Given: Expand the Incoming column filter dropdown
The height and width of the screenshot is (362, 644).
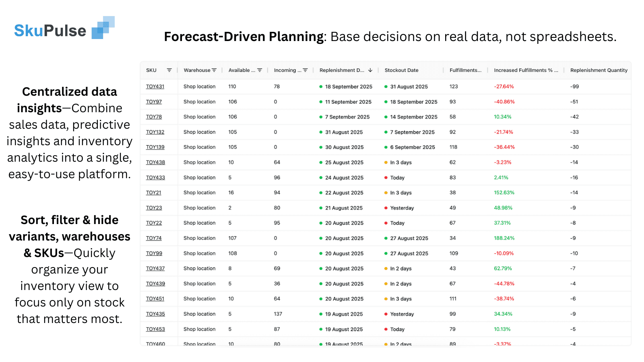Looking at the screenshot, I should point(305,70).
